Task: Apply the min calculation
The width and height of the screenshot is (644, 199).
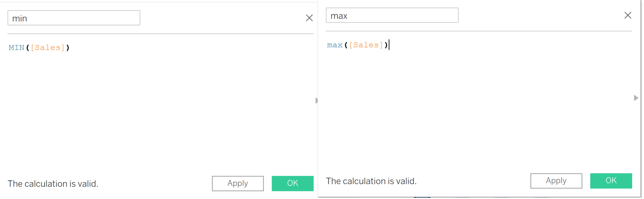Action: click(238, 183)
